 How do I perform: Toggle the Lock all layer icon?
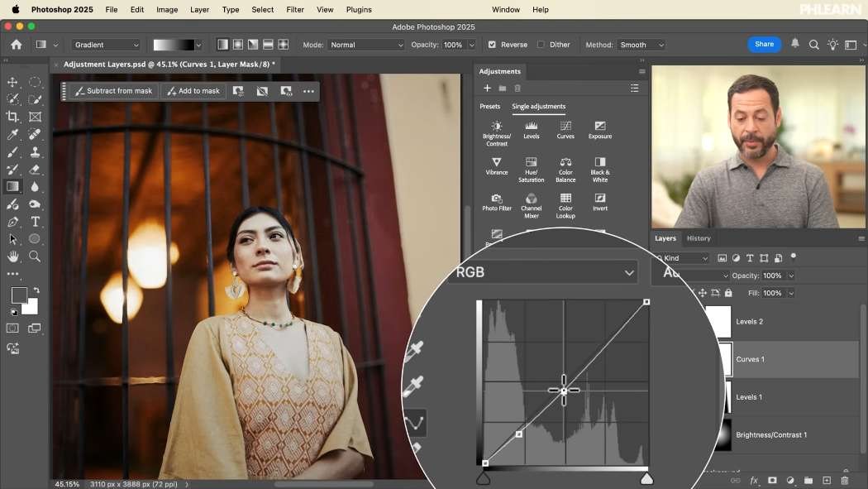click(x=728, y=293)
